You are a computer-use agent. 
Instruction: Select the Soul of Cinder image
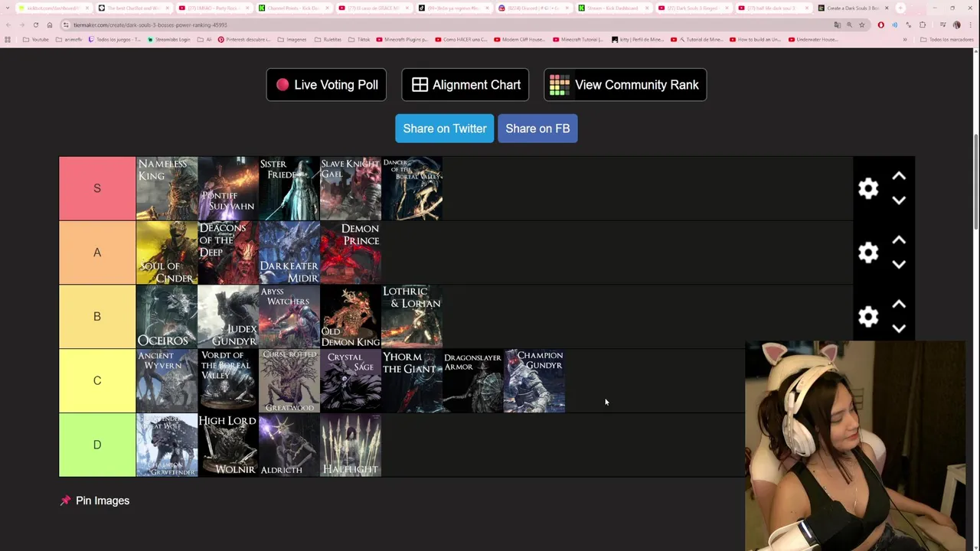pos(167,253)
